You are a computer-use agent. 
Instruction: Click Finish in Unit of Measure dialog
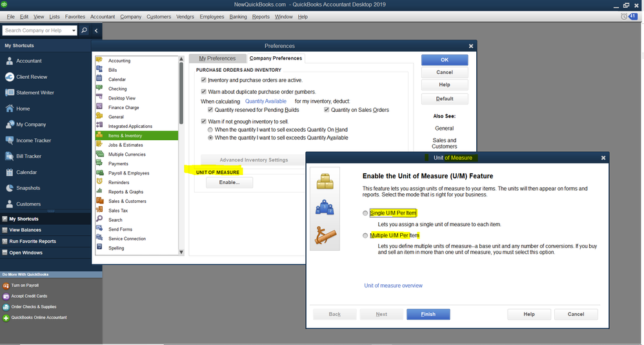[428, 314]
